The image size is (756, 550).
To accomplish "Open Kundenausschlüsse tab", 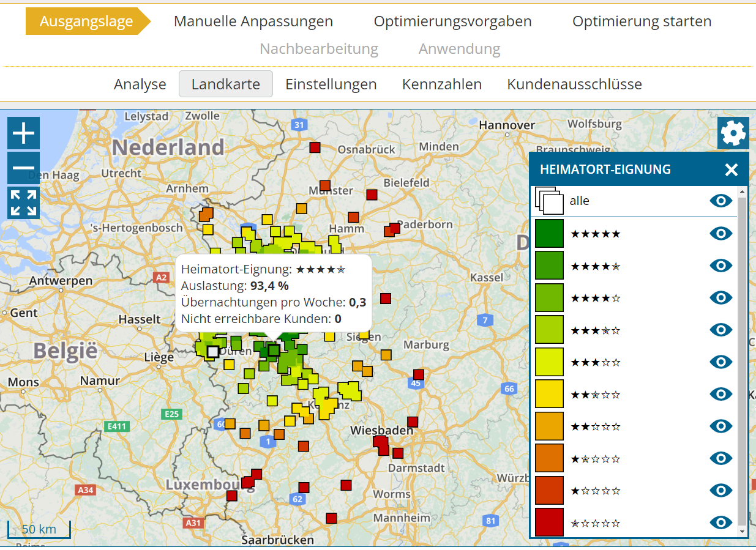I will pyautogui.click(x=575, y=84).
